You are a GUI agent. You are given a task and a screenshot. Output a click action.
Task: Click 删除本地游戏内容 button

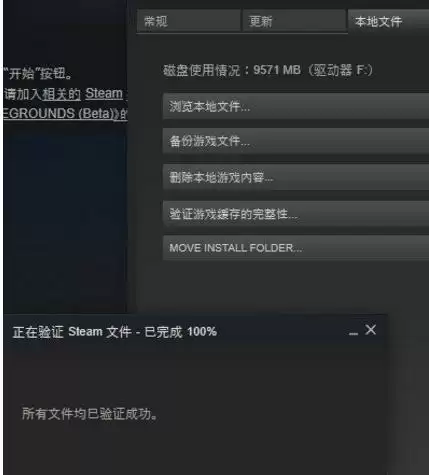click(x=296, y=177)
